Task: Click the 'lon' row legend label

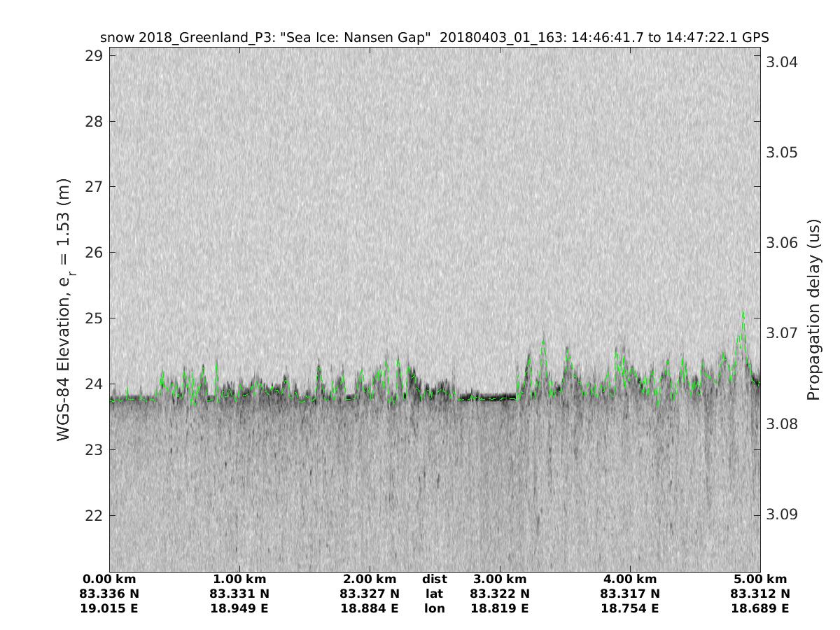Action: (435, 609)
